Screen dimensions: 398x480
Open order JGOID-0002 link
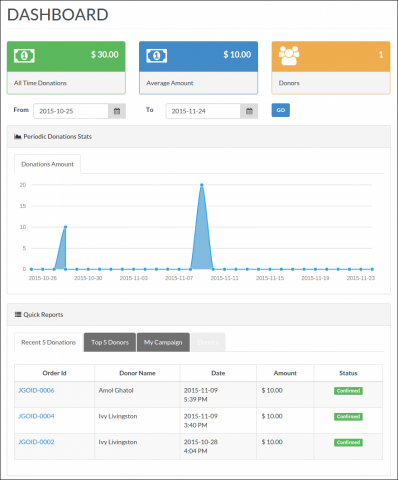[x=36, y=442]
